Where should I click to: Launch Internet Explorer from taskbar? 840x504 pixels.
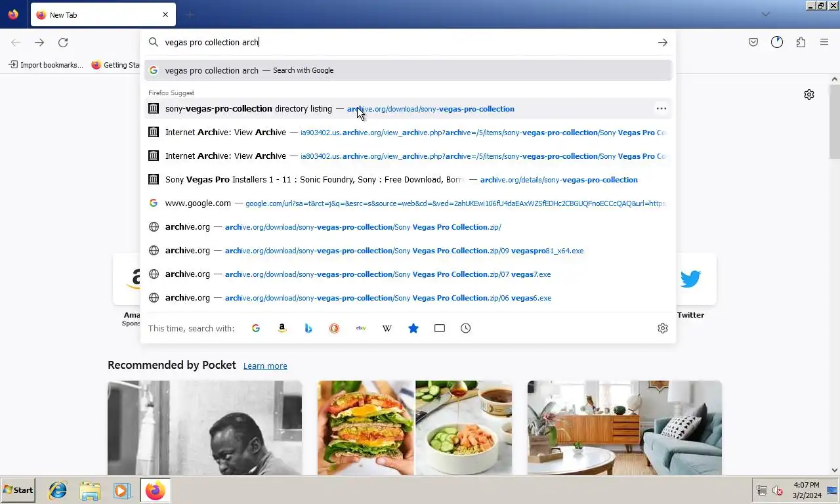(x=58, y=490)
